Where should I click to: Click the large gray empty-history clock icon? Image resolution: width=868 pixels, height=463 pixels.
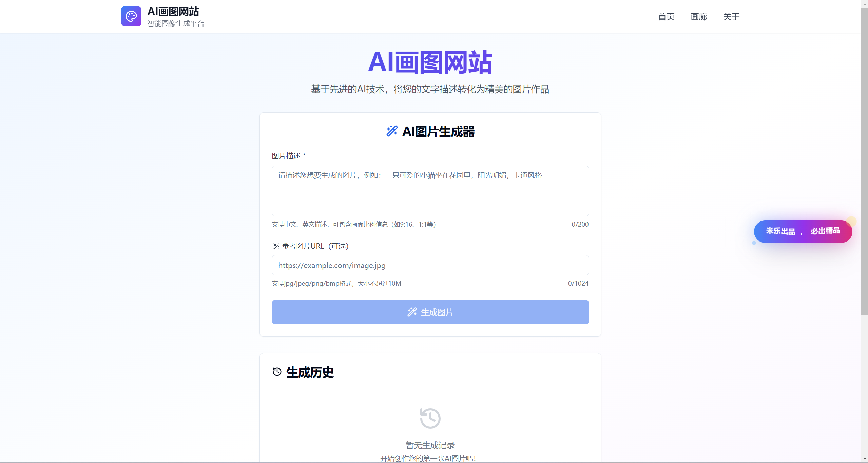coord(430,418)
